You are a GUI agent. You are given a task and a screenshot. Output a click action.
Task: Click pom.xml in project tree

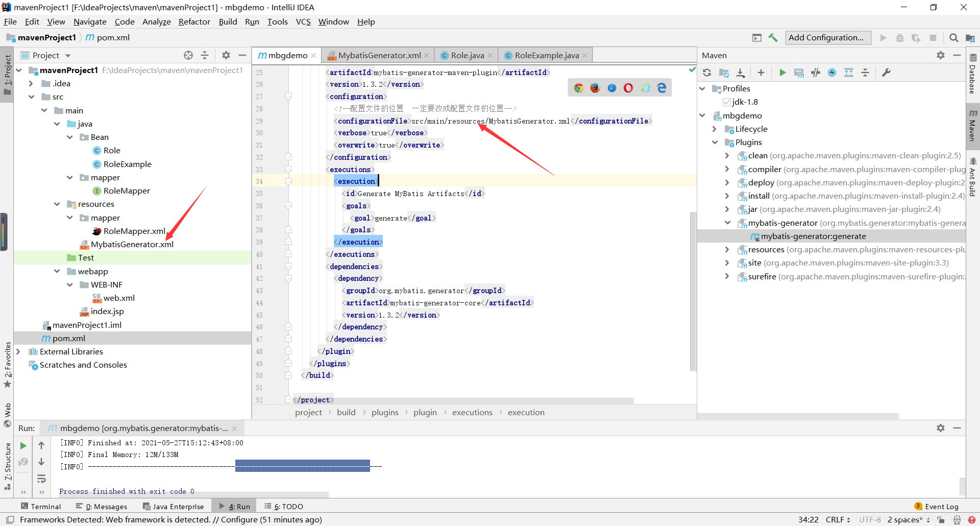68,338
